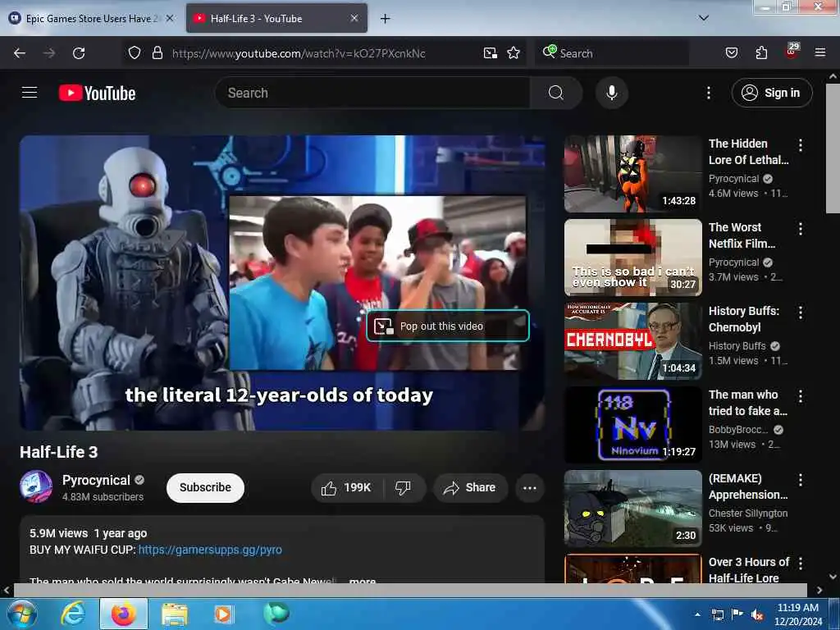Switch to Epic Games Store Users tab
840x630 pixels.
click(x=92, y=19)
